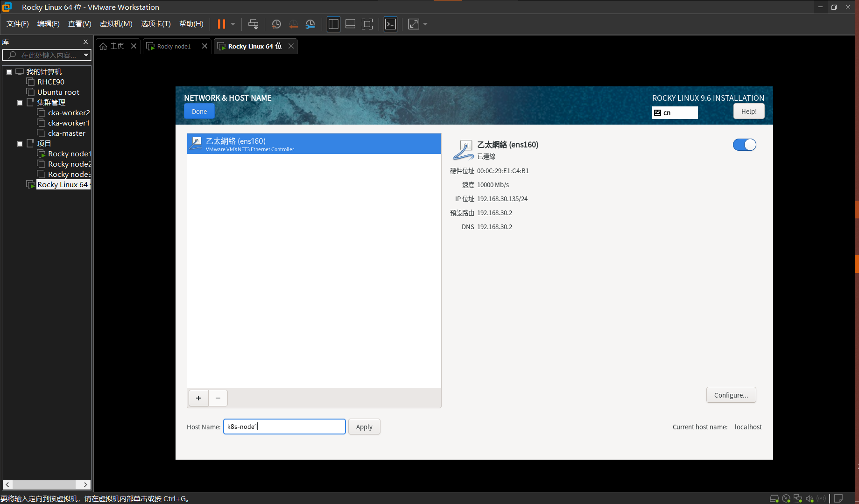Close the Rocky Linux 64 位 tab
The image size is (859, 504).
pyautogui.click(x=291, y=46)
